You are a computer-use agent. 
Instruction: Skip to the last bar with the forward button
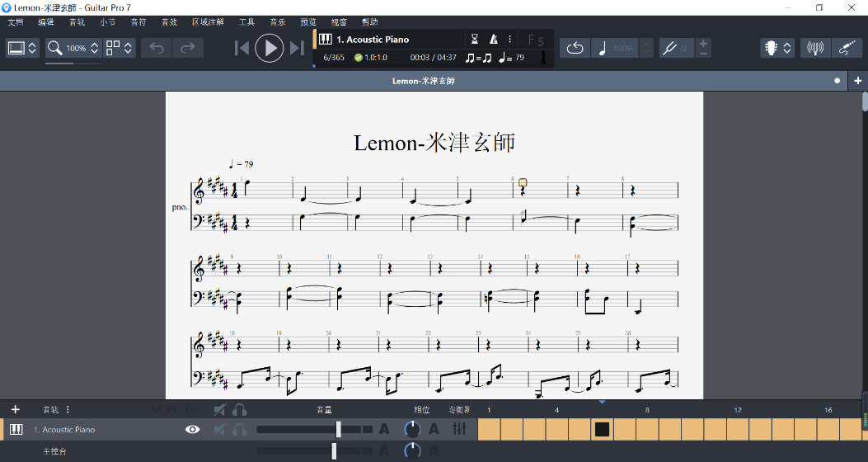point(297,48)
